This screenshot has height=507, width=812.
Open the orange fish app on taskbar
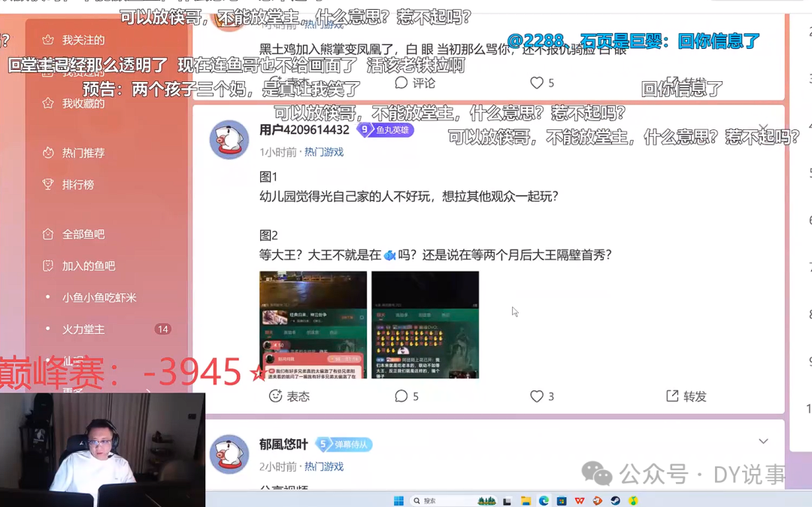coord(597,501)
